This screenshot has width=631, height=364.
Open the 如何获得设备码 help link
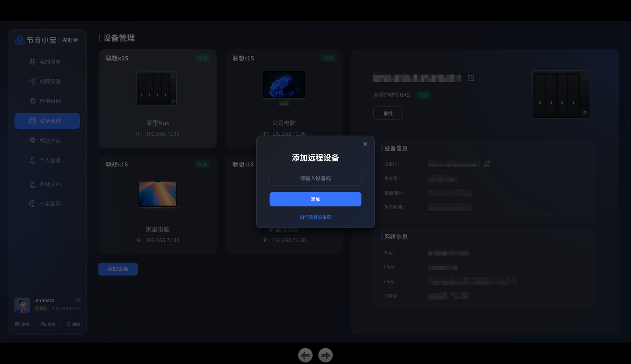[315, 217]
